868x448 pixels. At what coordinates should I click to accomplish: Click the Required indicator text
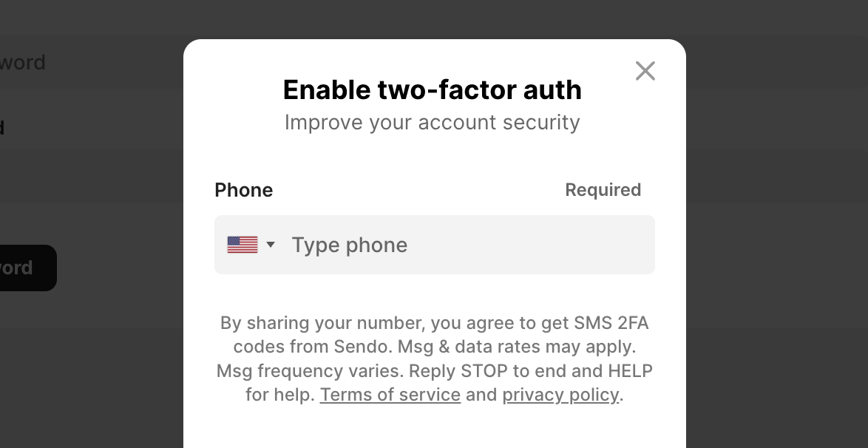pyautogui.click(x=603, y=190)
